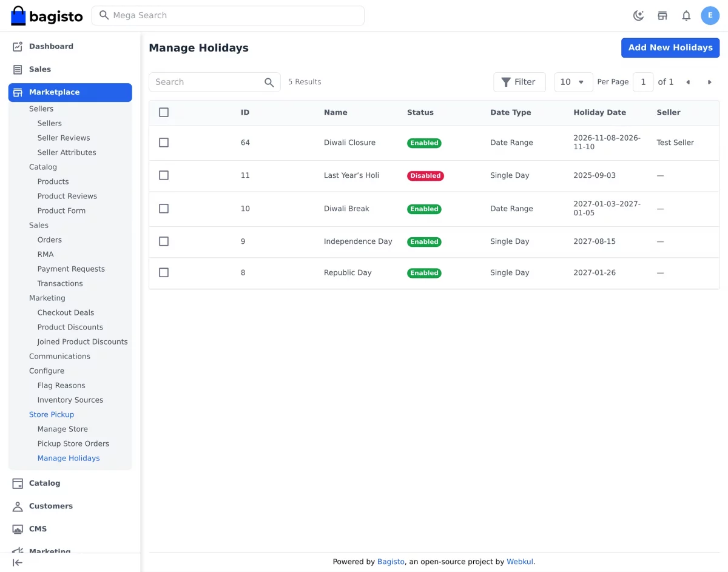Open Seller Reviews submenu
This screenshot has width=728, height=572.
point(64,138)
